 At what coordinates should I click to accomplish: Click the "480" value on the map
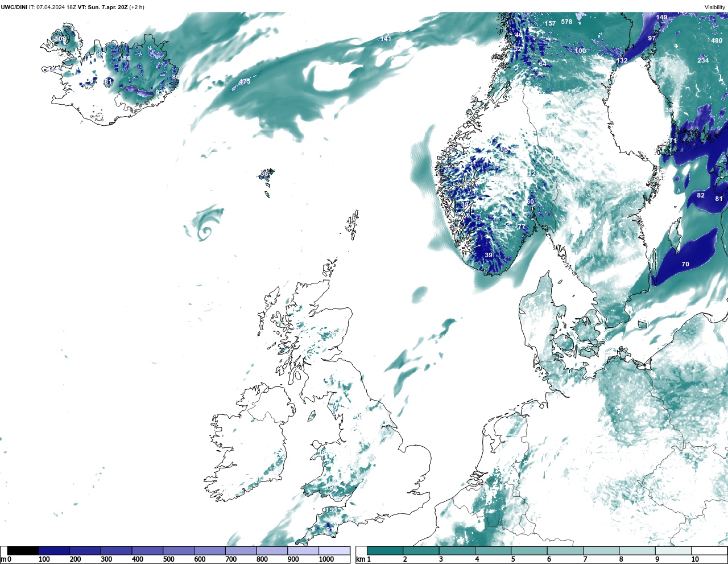click(x=717, y=41)
